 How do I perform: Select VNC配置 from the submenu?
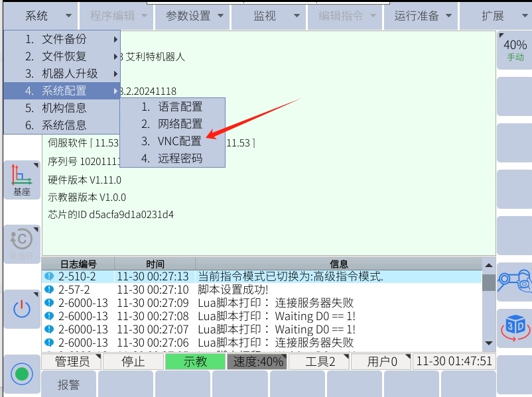(179, 141)
